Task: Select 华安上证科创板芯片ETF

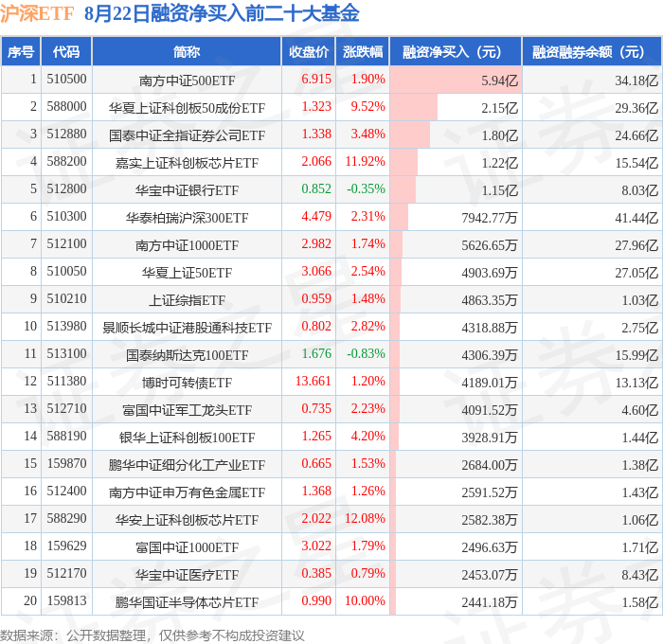Action: (x=187, y=520)
